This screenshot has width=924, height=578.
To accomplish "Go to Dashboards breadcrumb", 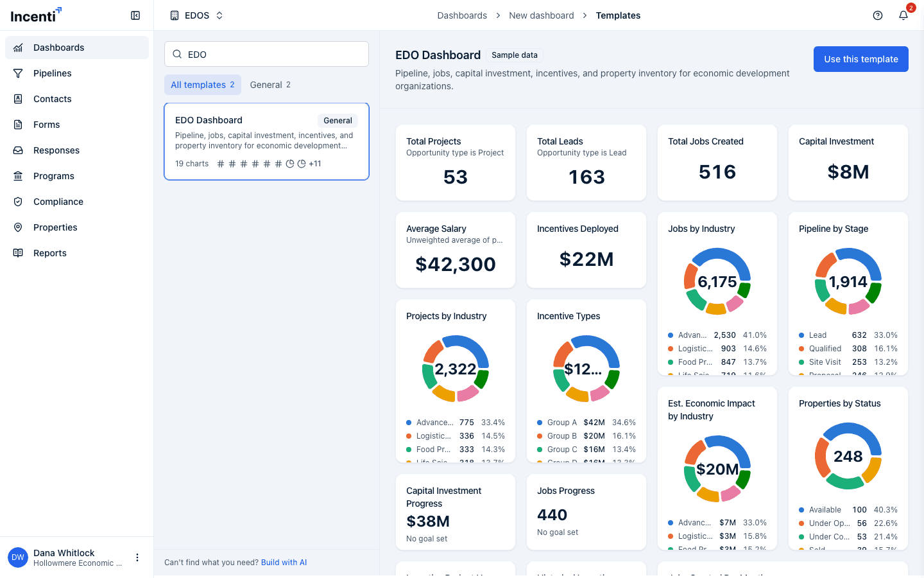I will coord(462,15).
